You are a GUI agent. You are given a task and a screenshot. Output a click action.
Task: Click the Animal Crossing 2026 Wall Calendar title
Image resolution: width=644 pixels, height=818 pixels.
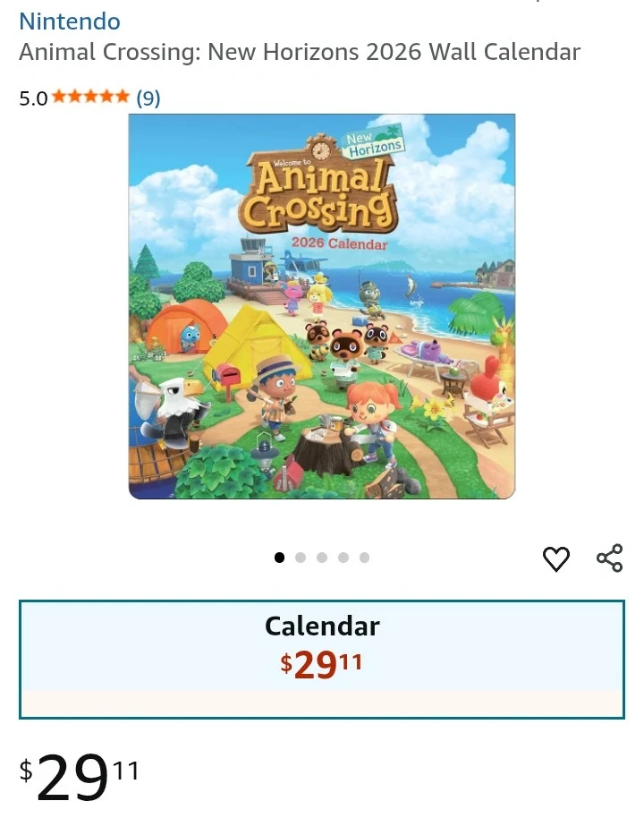pyautogui.click(x=300, y=52)
